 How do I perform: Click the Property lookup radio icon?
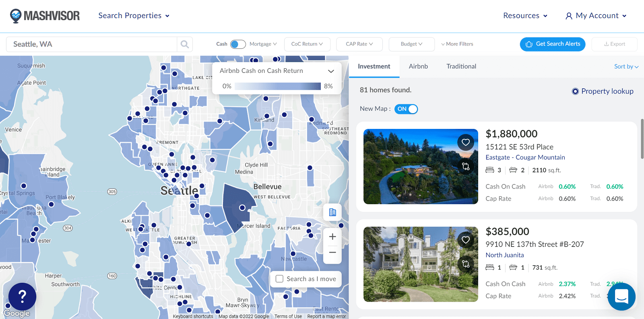pos(576,91)
